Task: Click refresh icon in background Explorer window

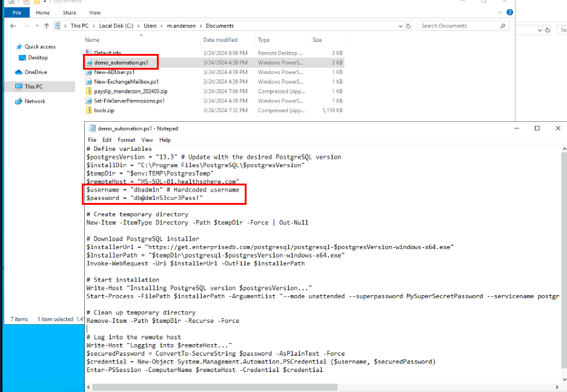Action: click(548, 30)
